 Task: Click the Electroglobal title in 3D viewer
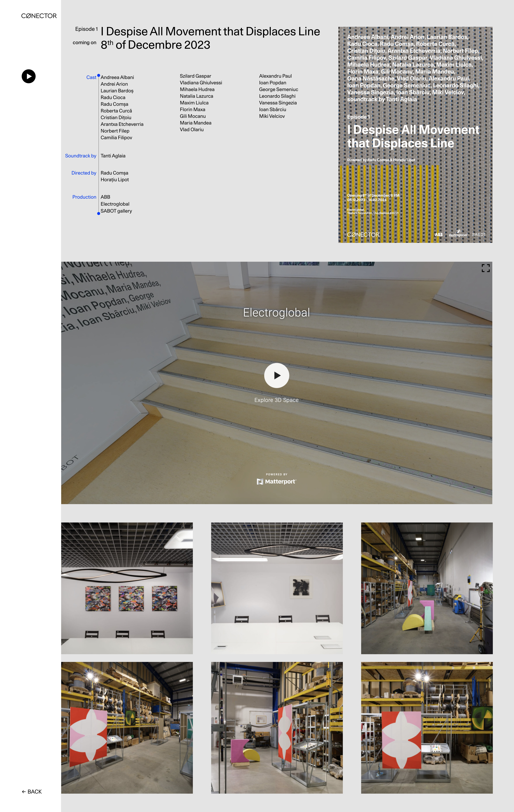277,313
